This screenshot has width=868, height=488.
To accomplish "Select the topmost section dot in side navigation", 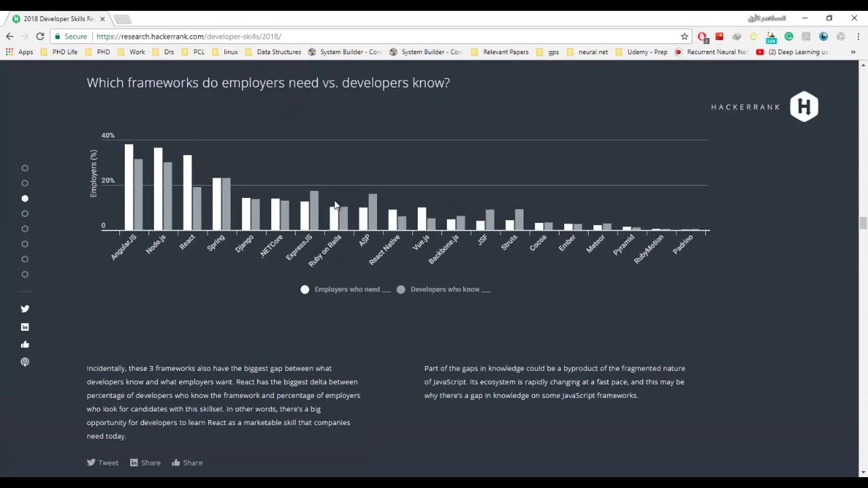I will (25, 168).
